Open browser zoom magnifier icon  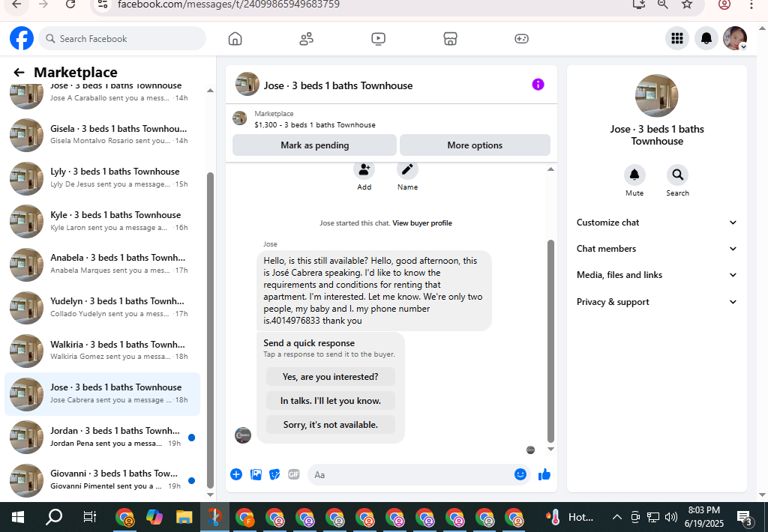(663, 4)
